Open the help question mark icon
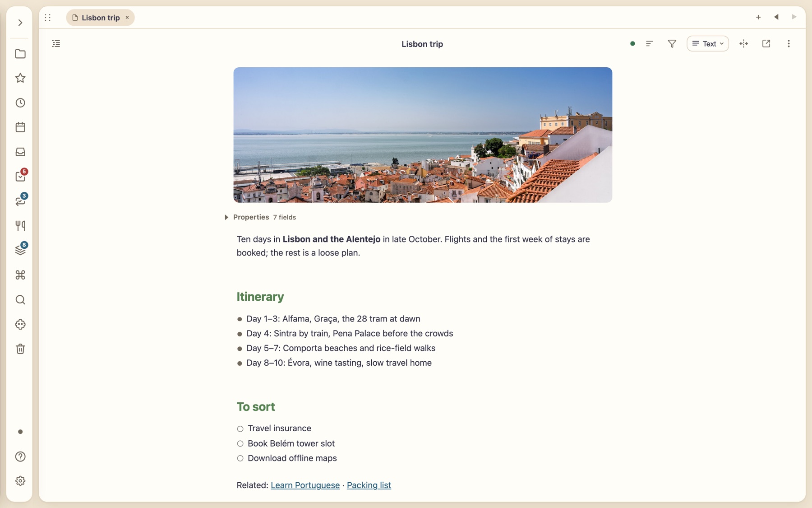The height and width of the screenshot is (508, 812). [20, 457]
